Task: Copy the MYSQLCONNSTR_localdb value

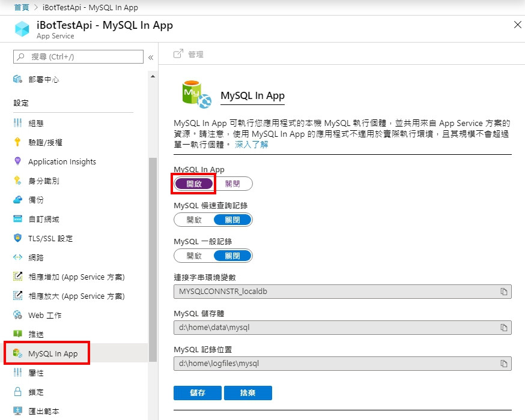Action: point(503,292)
